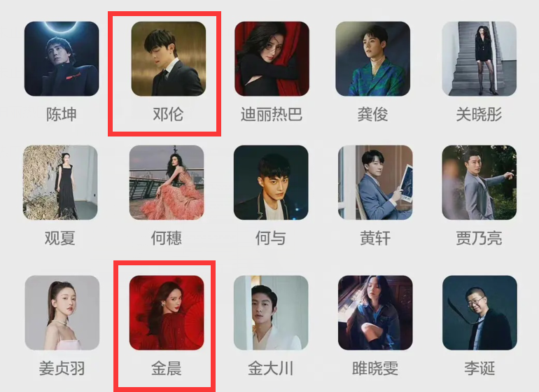
Task: Select the 黄轩 avatar image
Action: click(x=375, y=183)
